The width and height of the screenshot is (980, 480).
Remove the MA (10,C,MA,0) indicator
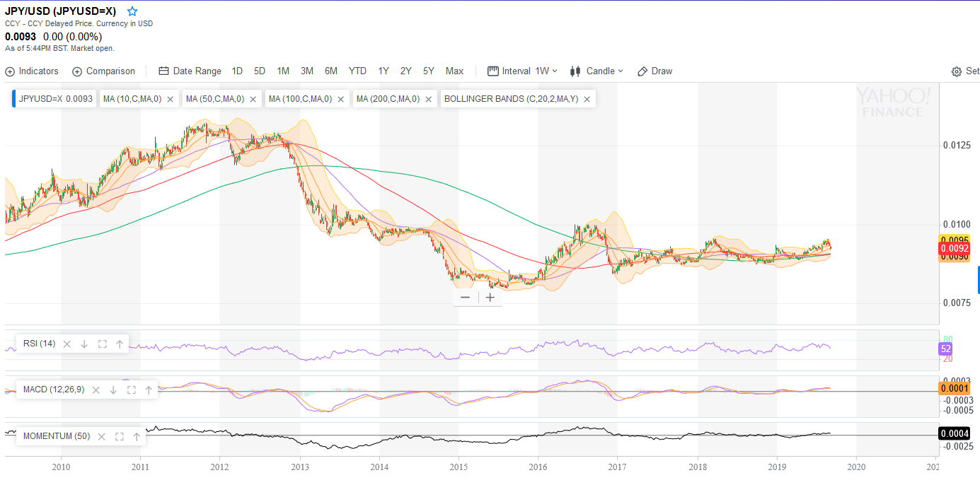coord(170,100)
